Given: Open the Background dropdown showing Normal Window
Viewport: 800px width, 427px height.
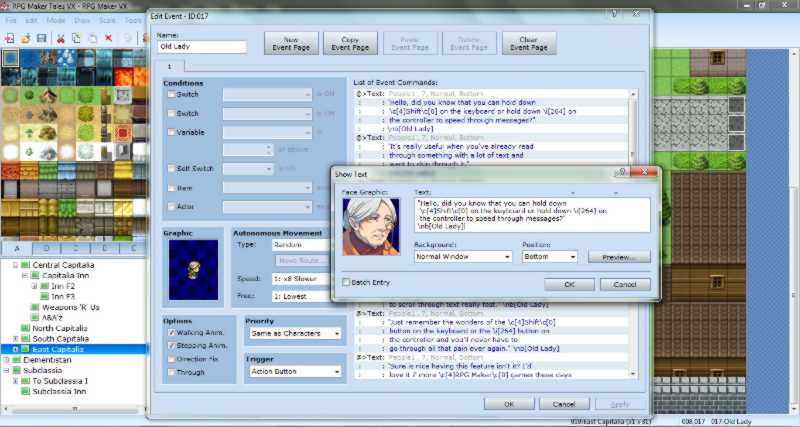Looking at the screenshot, I should pyautogui.click(x=463, y=256).
